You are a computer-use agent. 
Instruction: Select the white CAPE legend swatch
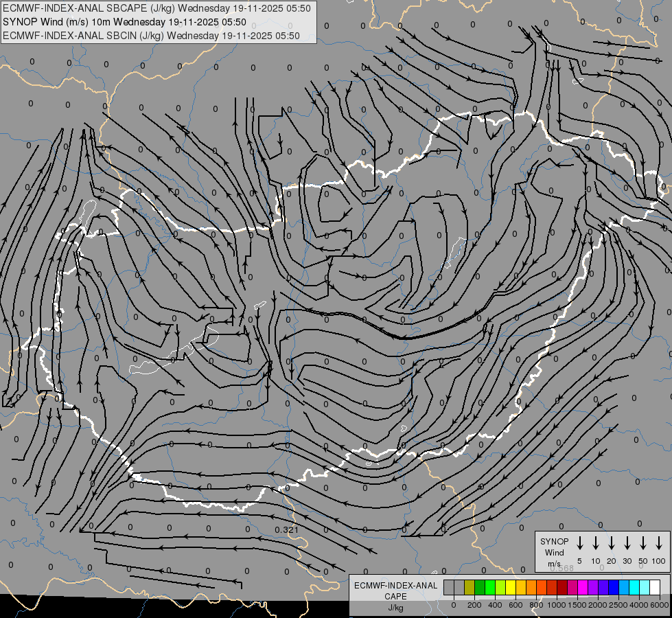coord(655,587)
